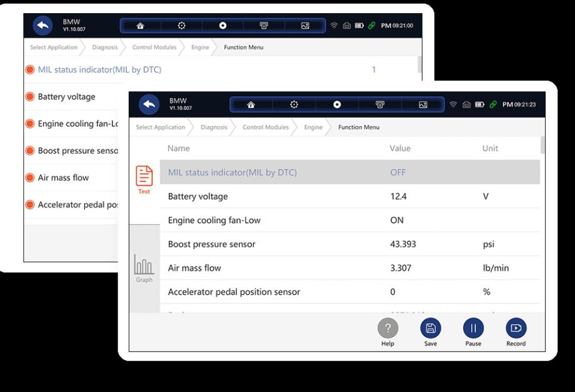Select the Boost pressure sensor row showing 43.393
This screenshot has height=392, width=575.
coord(350,244)
